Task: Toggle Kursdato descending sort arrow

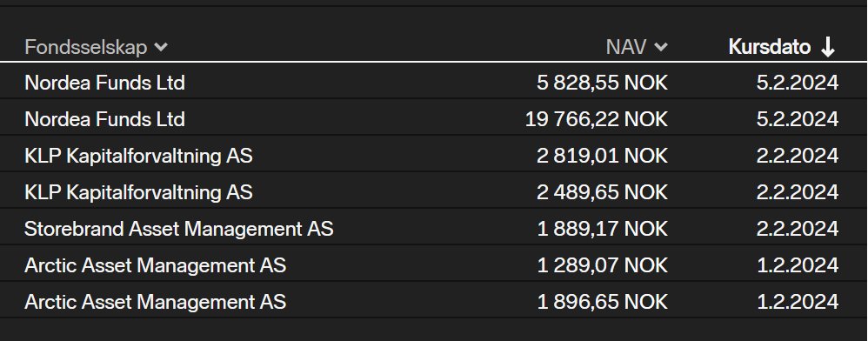Action: pos(828,48)
